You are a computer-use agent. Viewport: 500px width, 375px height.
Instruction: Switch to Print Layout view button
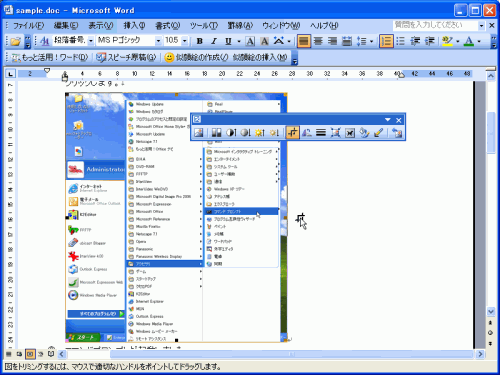point(30,354)
